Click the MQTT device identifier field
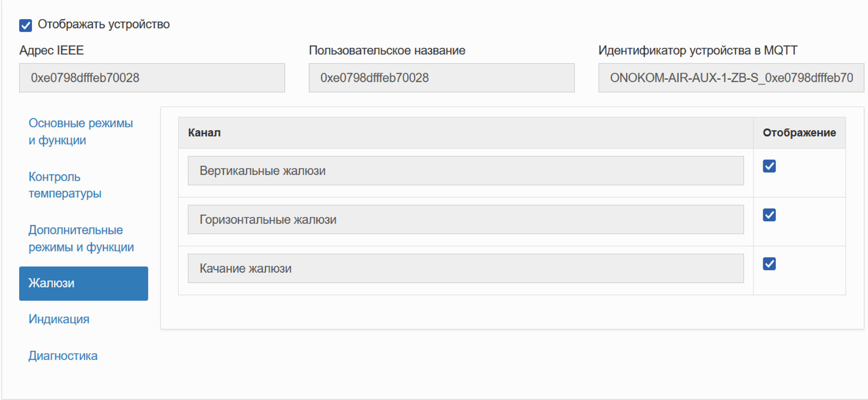 coord(731,77)
